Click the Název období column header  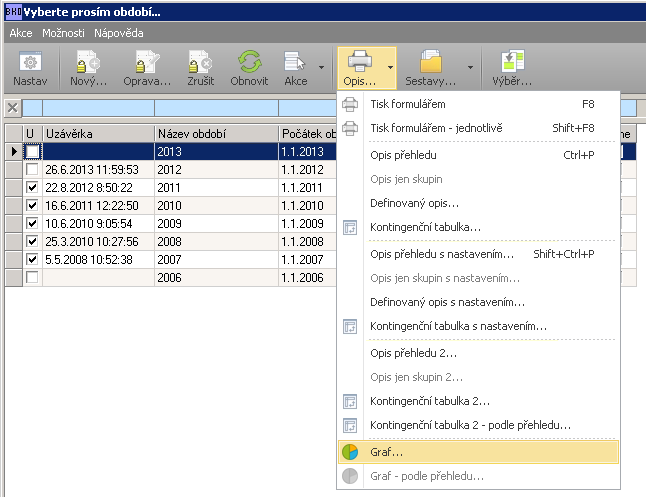pos(217,134)
